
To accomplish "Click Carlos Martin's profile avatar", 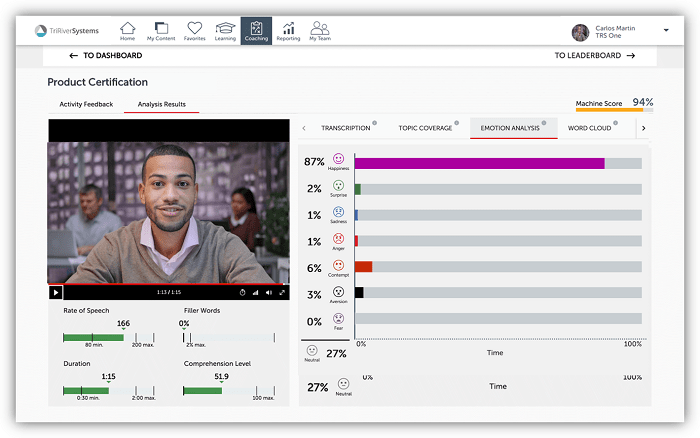I will point(580,32).
